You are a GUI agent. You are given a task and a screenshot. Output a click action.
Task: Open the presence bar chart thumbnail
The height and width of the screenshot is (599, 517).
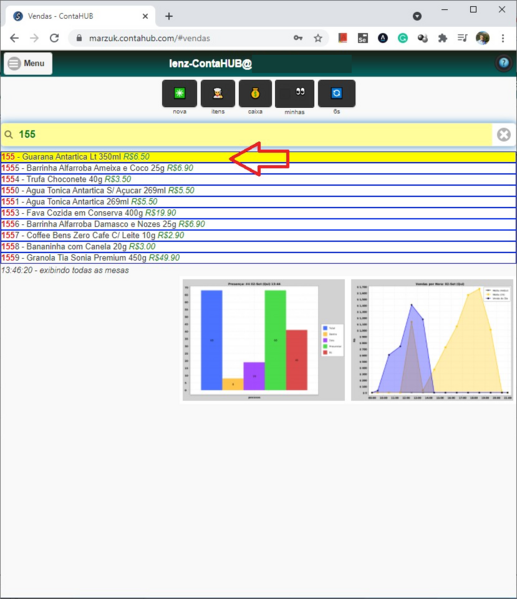pos(264,340)
